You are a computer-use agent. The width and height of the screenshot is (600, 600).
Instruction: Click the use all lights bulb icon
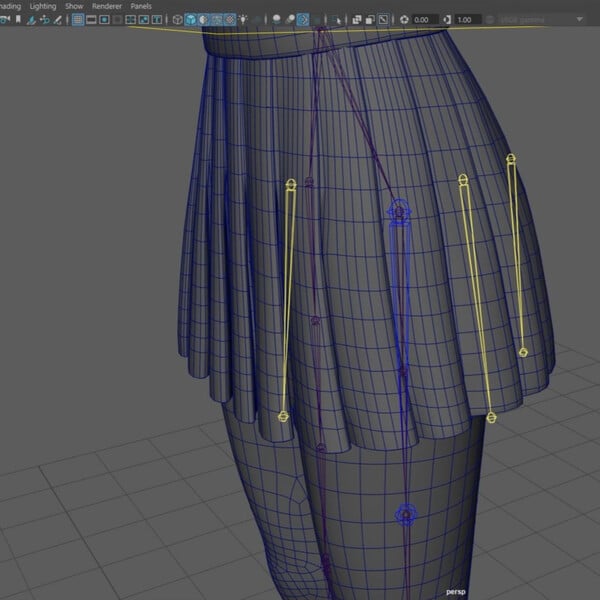(243, 19)
